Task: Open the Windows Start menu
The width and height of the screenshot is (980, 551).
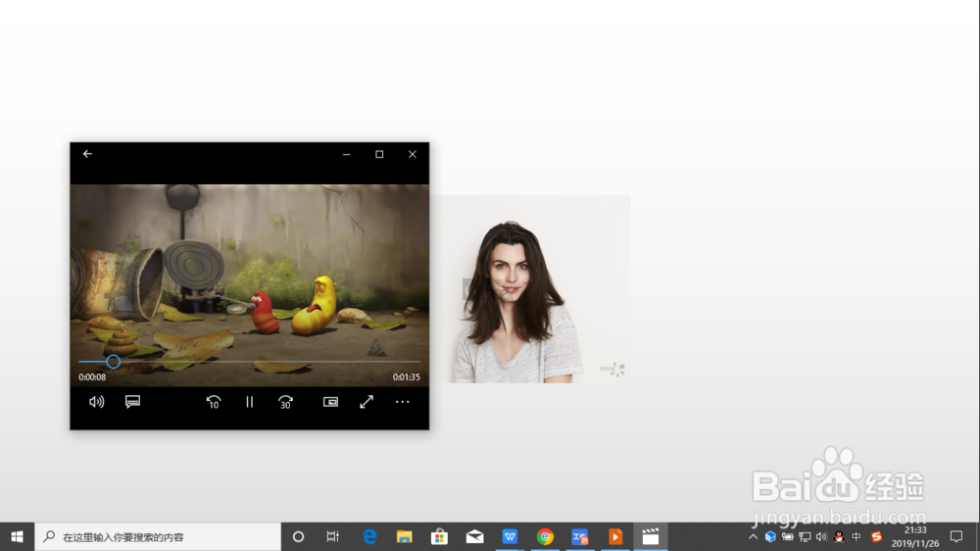Action: (17, 536)
